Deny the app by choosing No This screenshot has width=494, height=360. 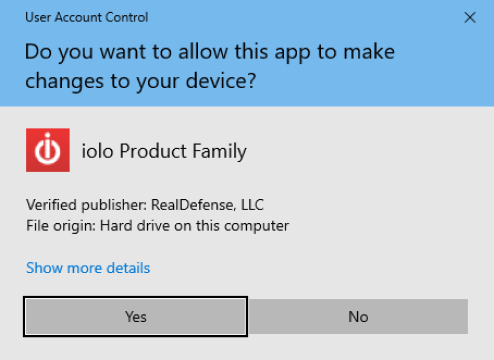click(x=358, y=316)
